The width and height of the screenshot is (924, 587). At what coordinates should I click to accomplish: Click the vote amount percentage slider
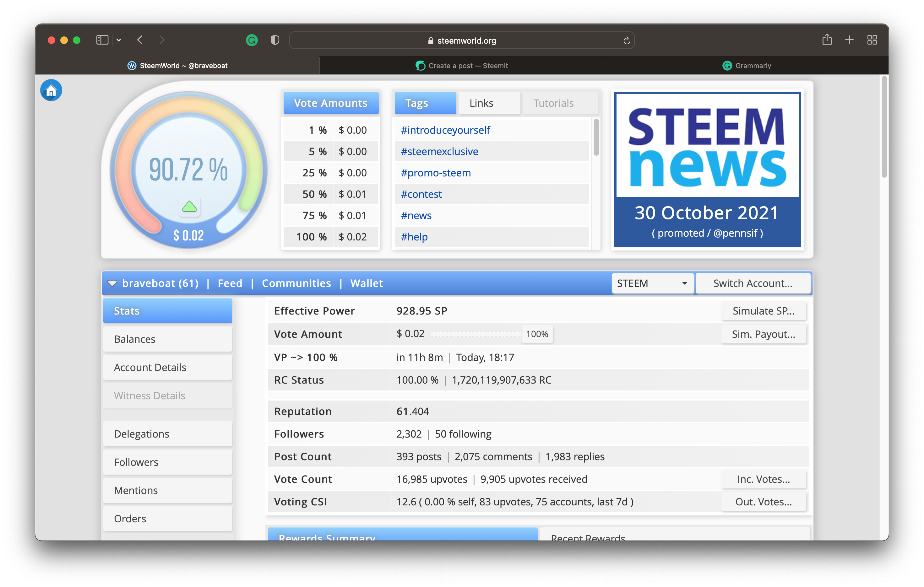pos(475,334)
